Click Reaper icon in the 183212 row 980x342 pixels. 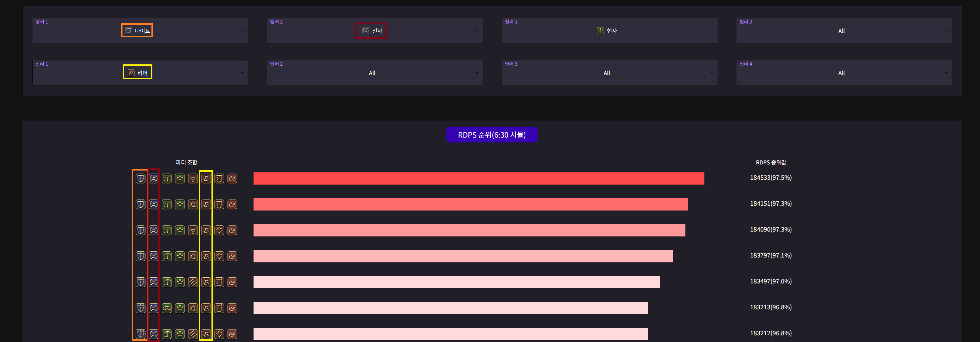point(206,334)
